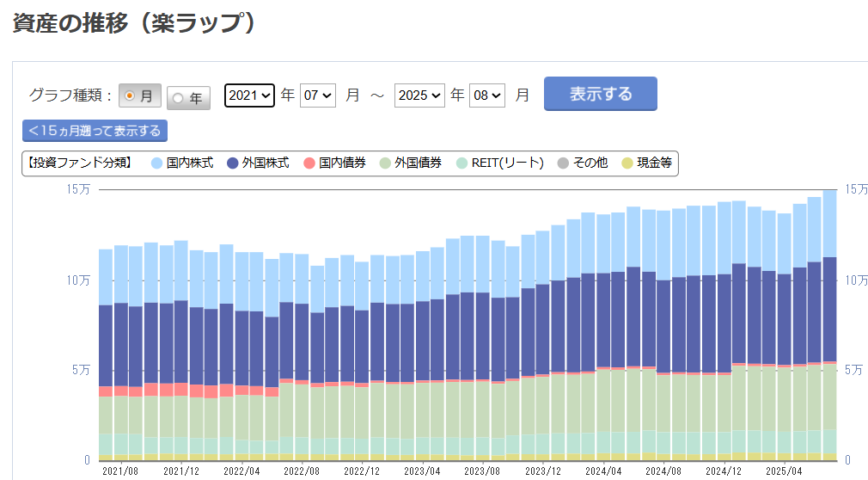
Task: Click the 2021/12 x-axis label
Action: click(x=181, y=471)
